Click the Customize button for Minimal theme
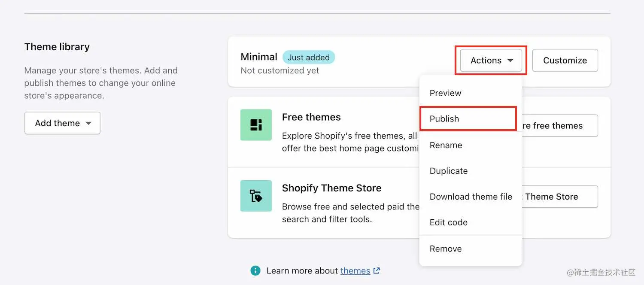The height and width of the screenshot is (285, 644). [565, 61]
